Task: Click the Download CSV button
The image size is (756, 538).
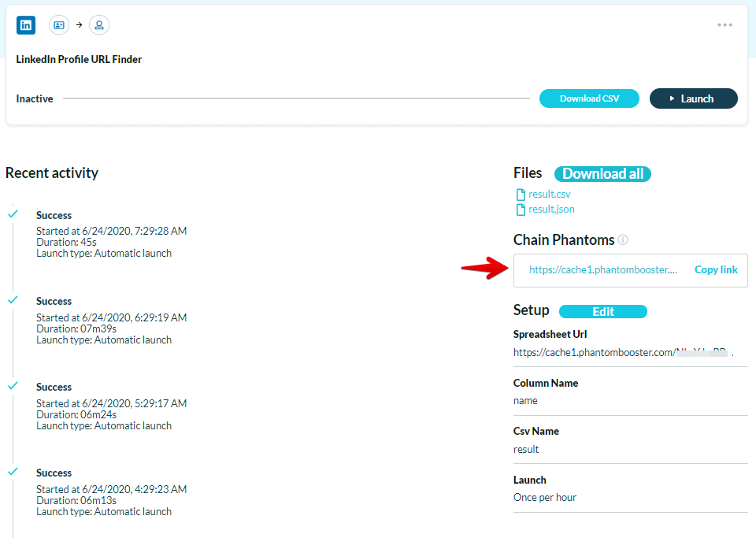Action: [589, 98]
